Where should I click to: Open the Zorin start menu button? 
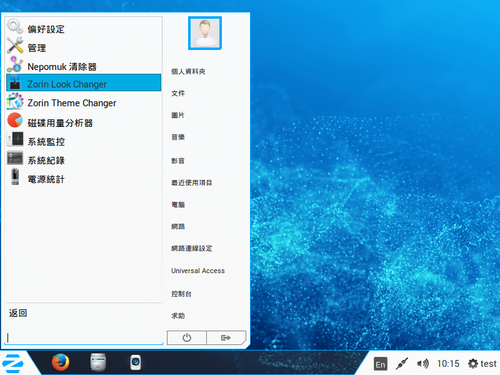click(x=13, y=363)
